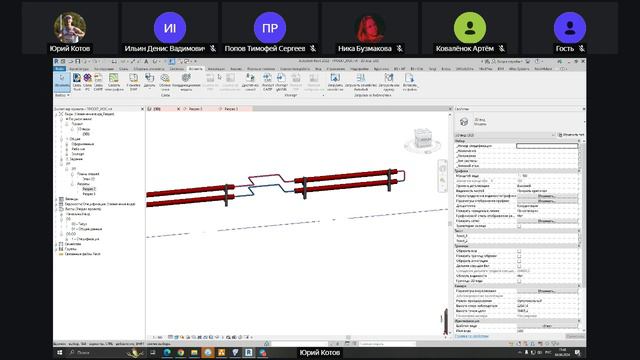Screen dimensions: 640x360
Task: Click the Координационная модель ribbon icon
Action: 186,81
